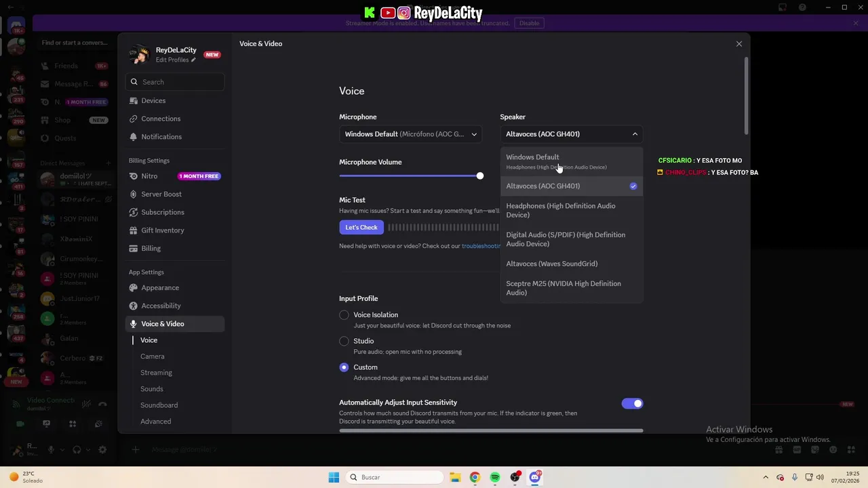Screen dimensions: 868x488
Task: Click the input sensitivity bar
Action: (491, 430)
